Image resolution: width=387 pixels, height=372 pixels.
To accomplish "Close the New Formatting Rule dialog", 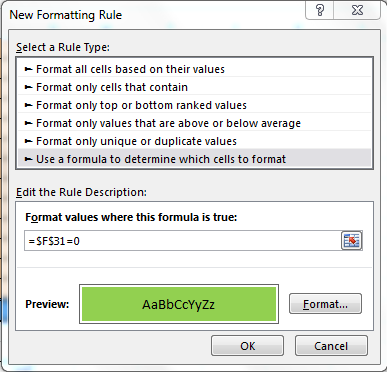I will point(357,11).
